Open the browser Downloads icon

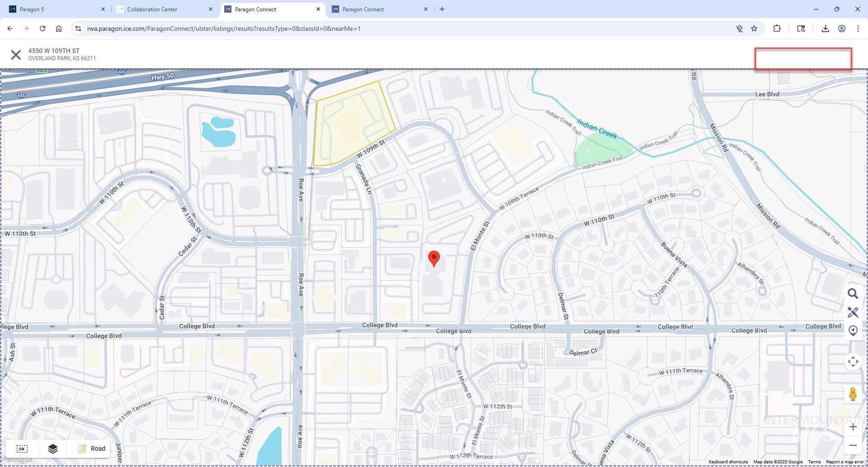(825, 29)
